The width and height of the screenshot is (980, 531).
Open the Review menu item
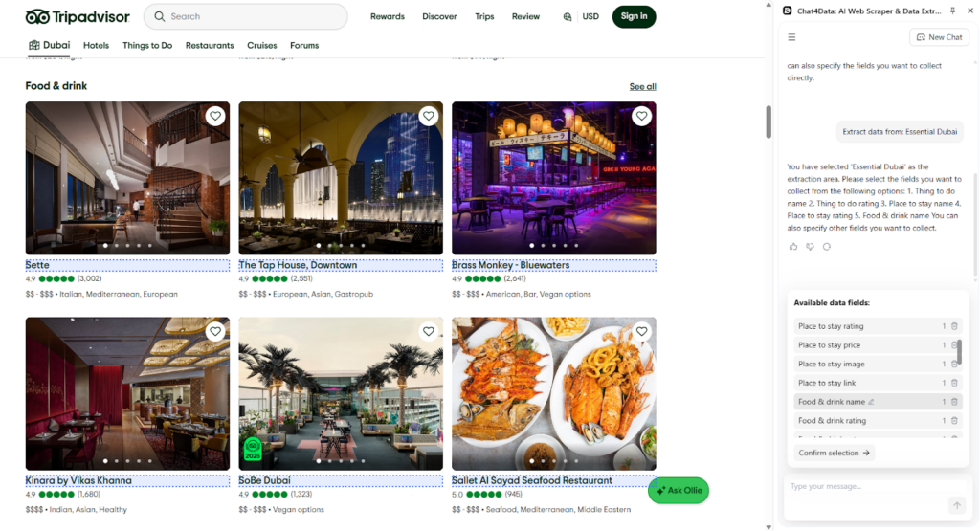coord(525,17)
